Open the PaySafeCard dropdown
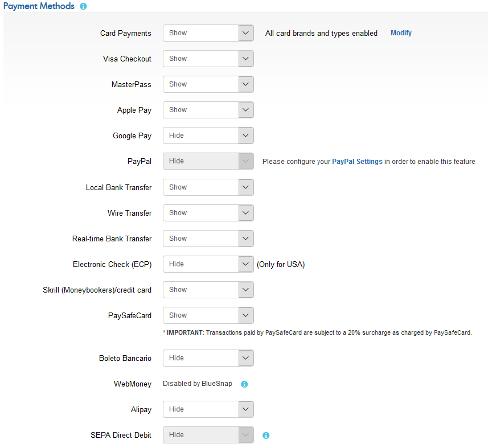This screenshot has width=488, height=448. pos(208,315)
